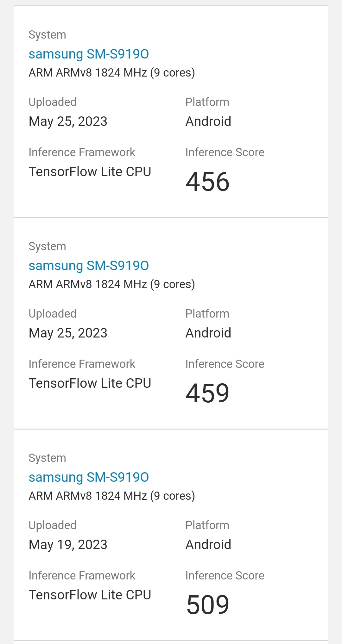342x644 pixels.
Task: Click the May 19, 2023 upload date
Action: click(68, 544)
